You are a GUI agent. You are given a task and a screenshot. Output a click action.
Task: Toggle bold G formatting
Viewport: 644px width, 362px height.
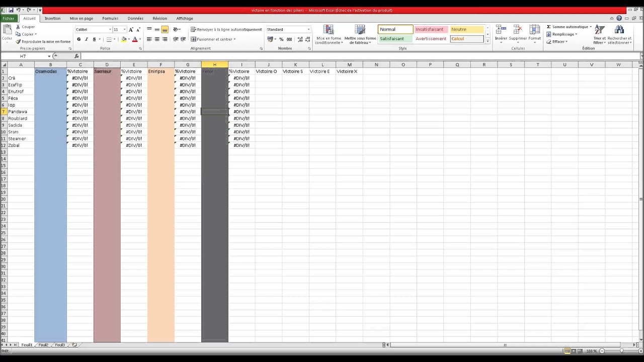[x=78, y=39]
